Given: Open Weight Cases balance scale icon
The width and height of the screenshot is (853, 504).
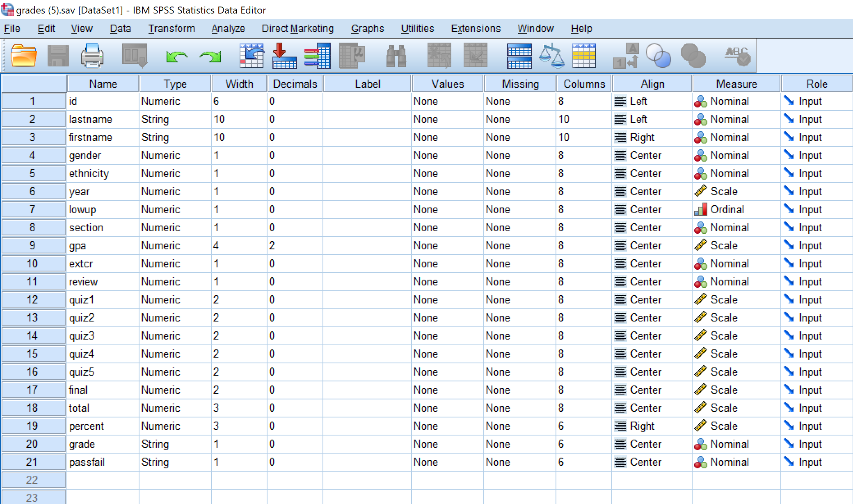Looking at the screenshot, I should click(x=552, y=56).
